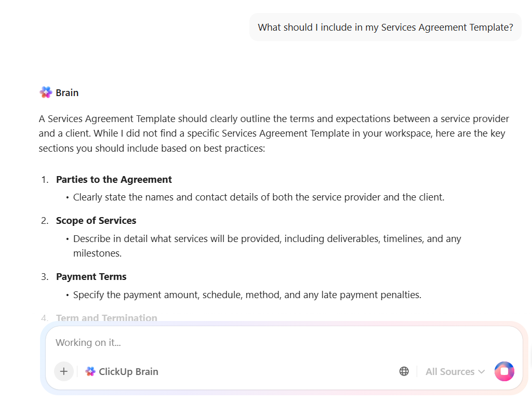The image size is (532, 402).
Task: Click the bullet starting "Clearly state the names"
Action: [259, 197]
